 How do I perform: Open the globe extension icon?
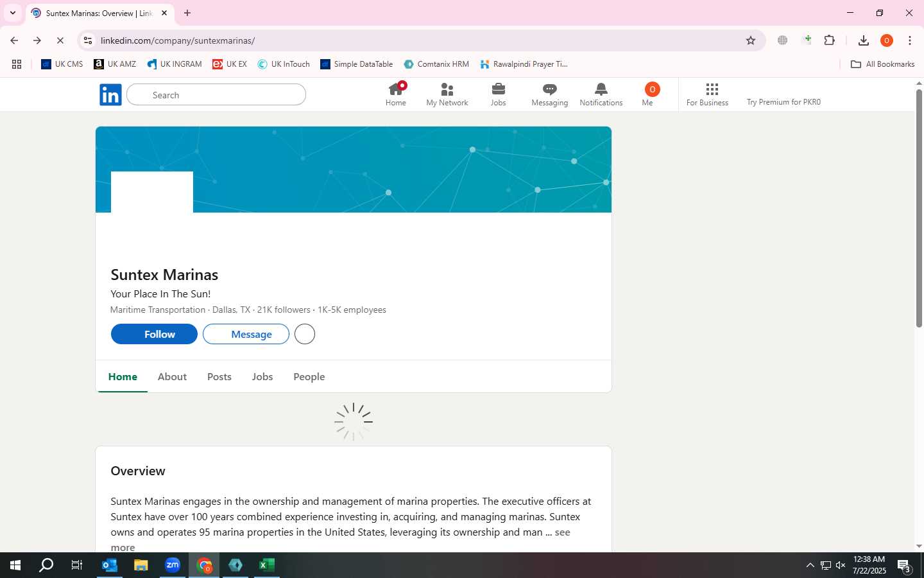click(782, 40)
